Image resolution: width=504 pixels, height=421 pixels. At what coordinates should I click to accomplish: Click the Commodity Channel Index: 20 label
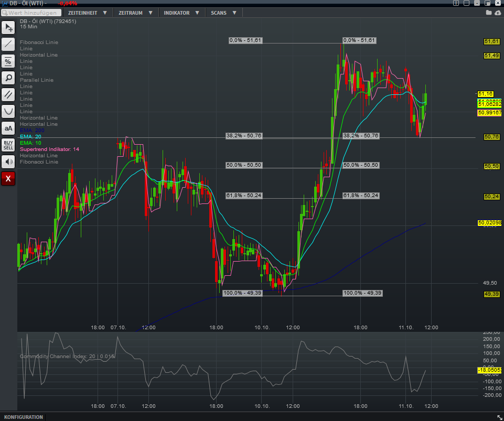pyautogui.click(x=67, y=357)
